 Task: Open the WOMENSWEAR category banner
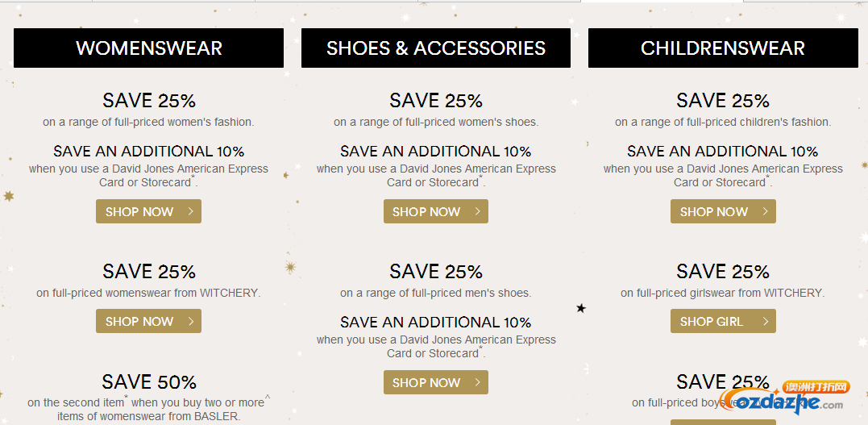click(x=148, y=48)
